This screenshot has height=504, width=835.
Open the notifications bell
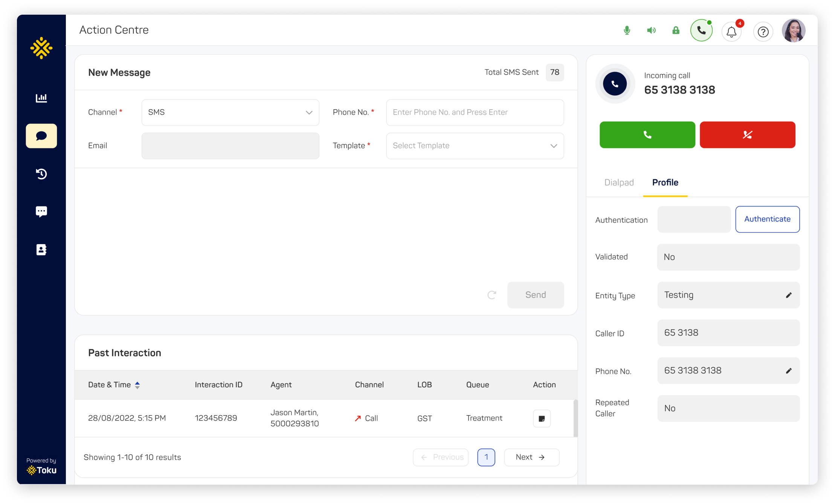pyautogui.click(x=731, y=32)
